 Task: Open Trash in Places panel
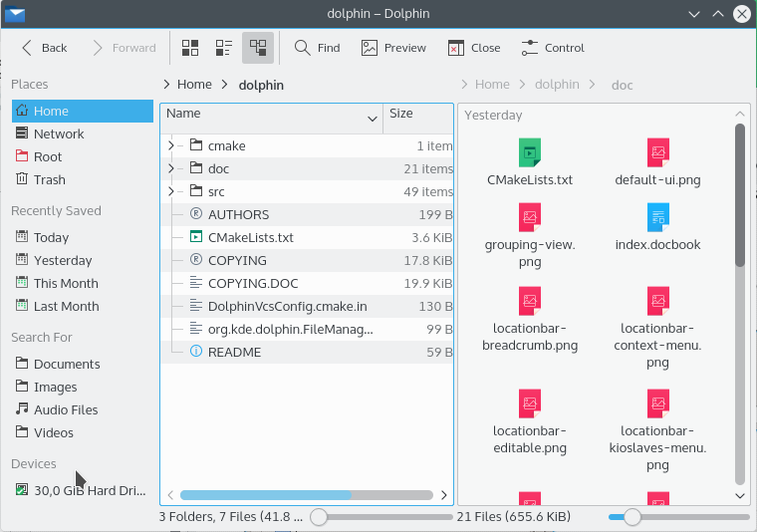(x=49, y=179)
